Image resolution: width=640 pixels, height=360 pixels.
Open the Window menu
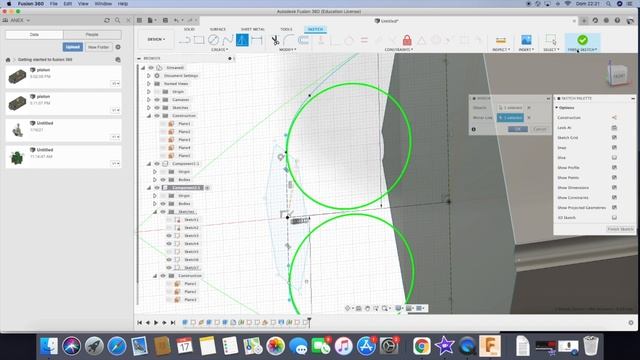click(x=103, y=4)
